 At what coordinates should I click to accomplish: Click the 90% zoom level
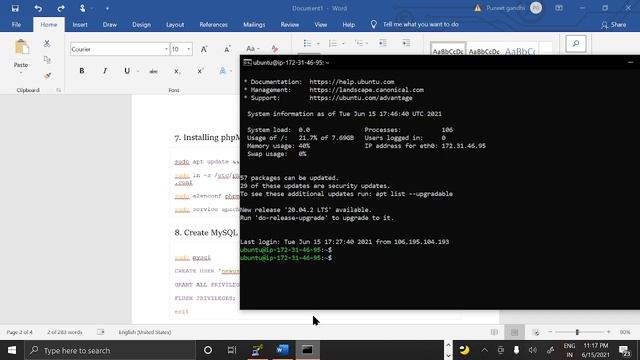point(625,332)
